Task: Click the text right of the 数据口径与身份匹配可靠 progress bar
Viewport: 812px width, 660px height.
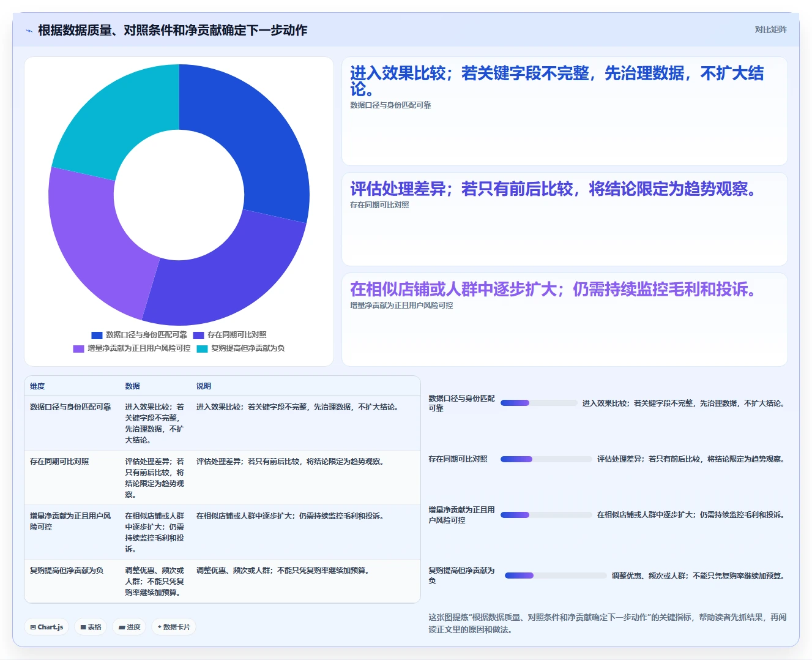Action: click(683, 403)
